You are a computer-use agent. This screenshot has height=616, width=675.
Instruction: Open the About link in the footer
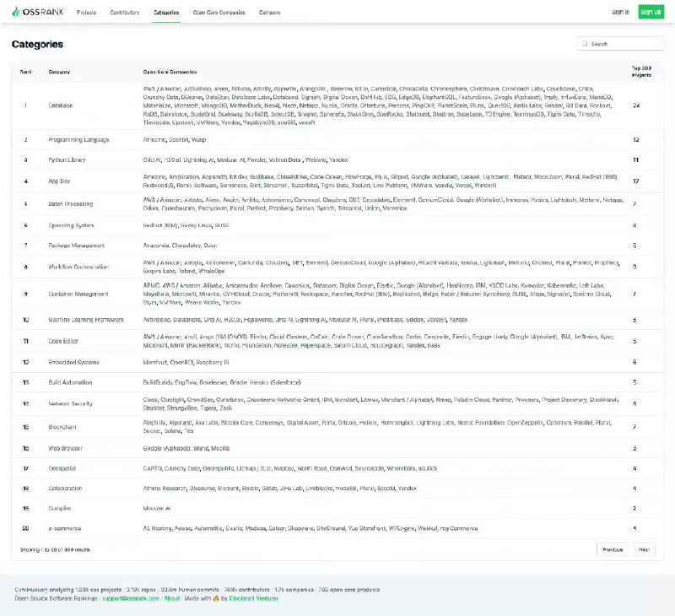coord(171,597)
